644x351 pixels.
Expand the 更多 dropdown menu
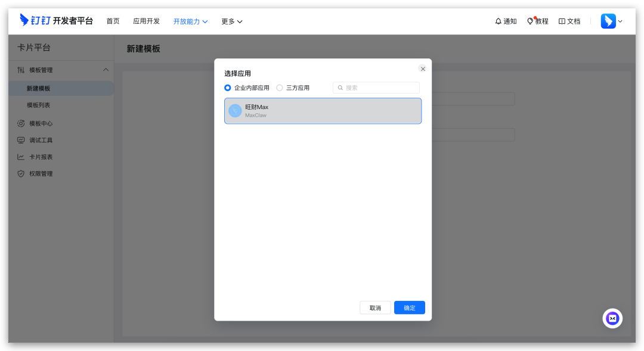tap(231, 21)
